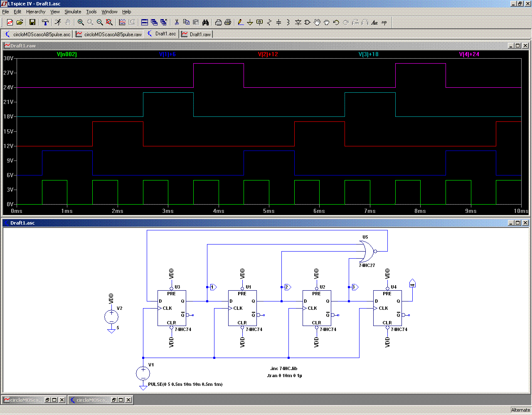Screen dimensions: 532x415
Task: Switch to circloMOScascAB5pulse.asc tab
Action: coord(37,34)
